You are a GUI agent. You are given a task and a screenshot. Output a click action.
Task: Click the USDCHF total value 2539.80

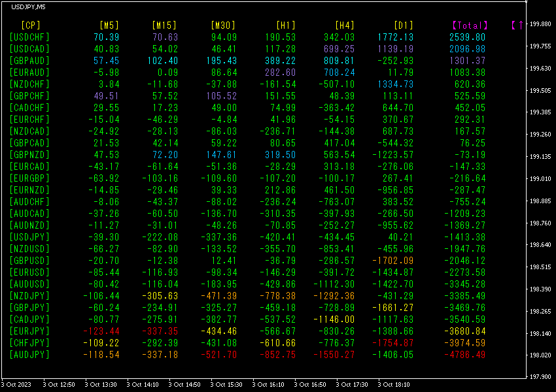(467, 37)
